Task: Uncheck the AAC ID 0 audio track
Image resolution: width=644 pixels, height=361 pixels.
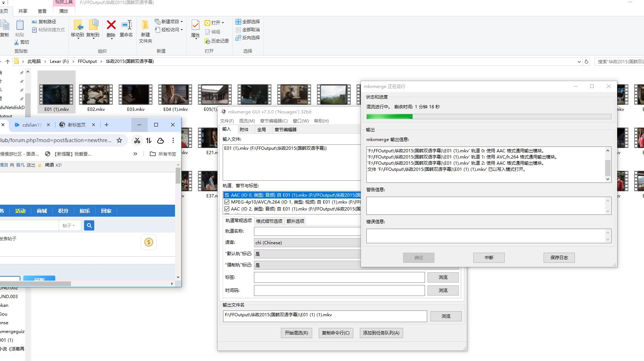Action: pyautogui.click(x=227, y=195)
